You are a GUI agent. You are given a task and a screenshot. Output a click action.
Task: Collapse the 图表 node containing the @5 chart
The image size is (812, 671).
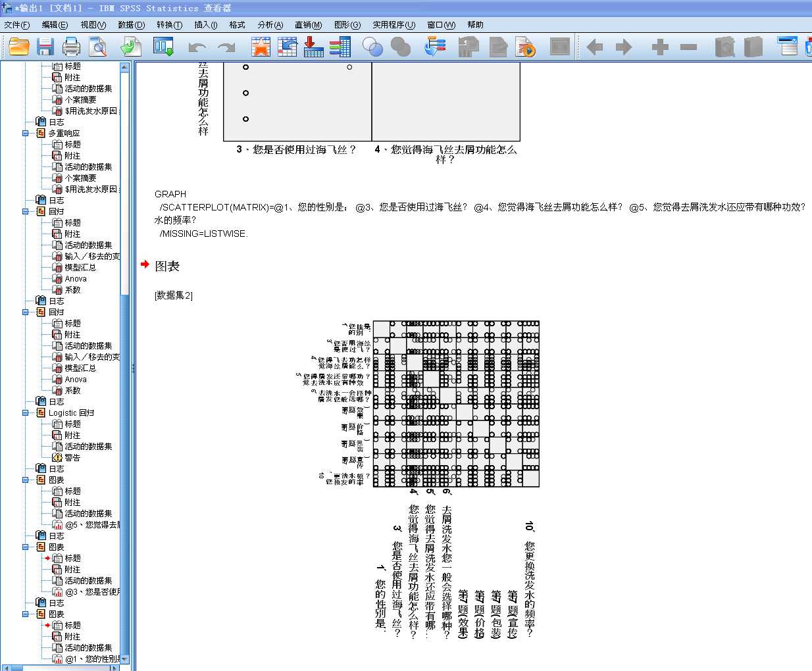pos(26,480)
